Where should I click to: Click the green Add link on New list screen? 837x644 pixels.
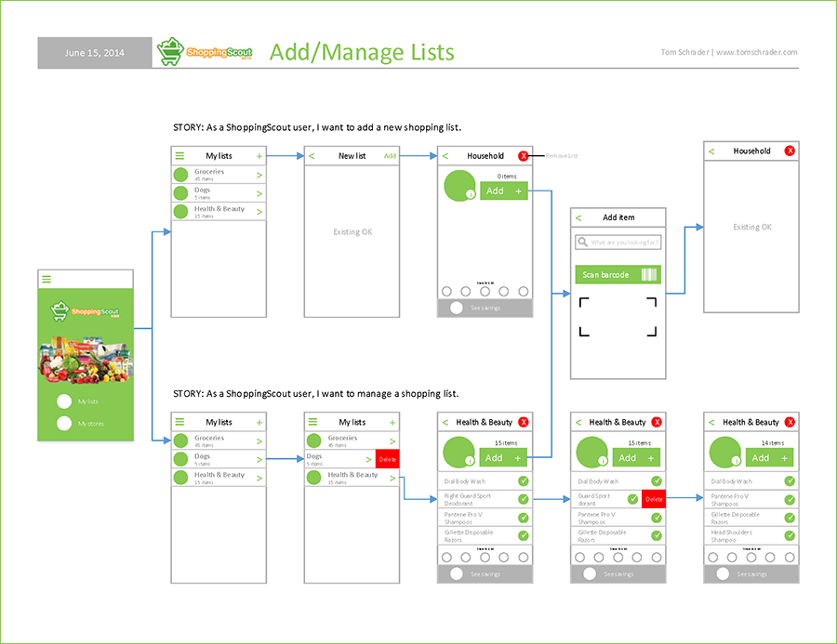point(390,156)
